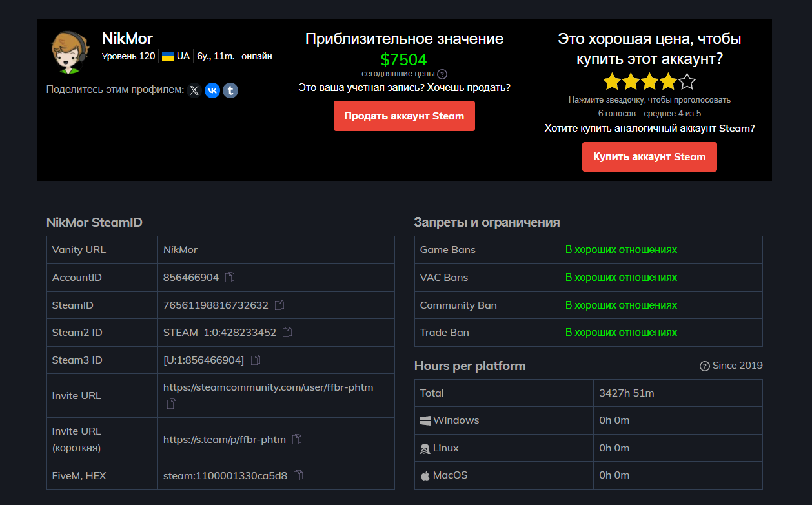Select the text STEAM_1:0:428233452
Screen dimensions: 812x505
pyautogui.click(x=219, y=333)
